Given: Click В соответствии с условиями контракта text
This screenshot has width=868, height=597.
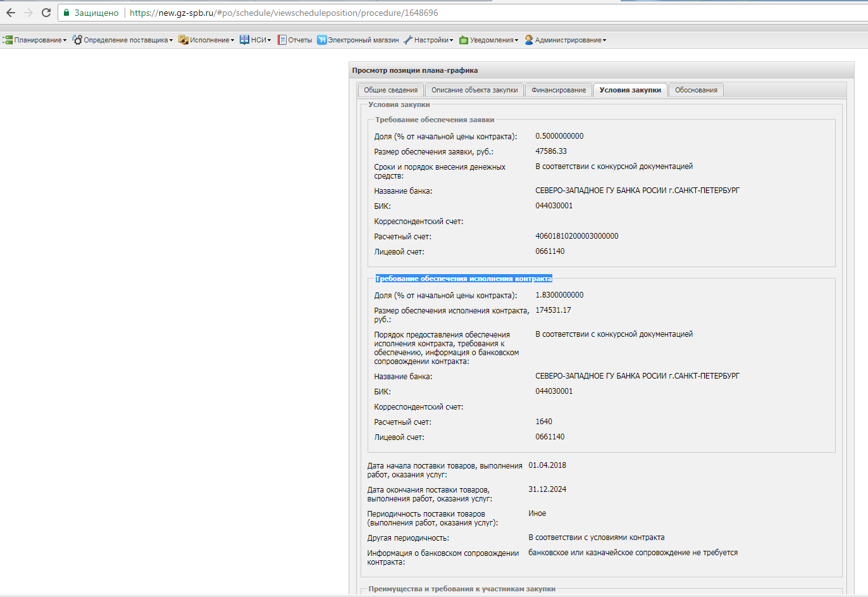Looking at the screenshot, I should (x=597, y=537).
